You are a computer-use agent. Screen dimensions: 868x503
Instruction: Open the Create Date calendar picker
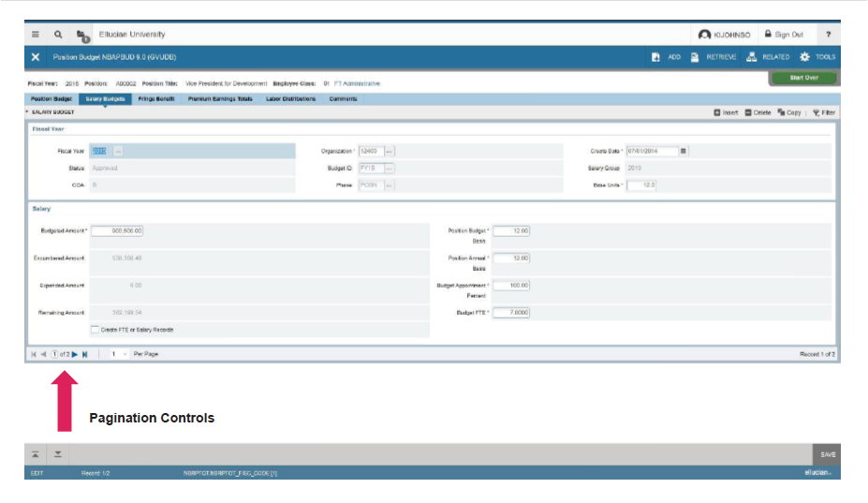tap(684, 151)
